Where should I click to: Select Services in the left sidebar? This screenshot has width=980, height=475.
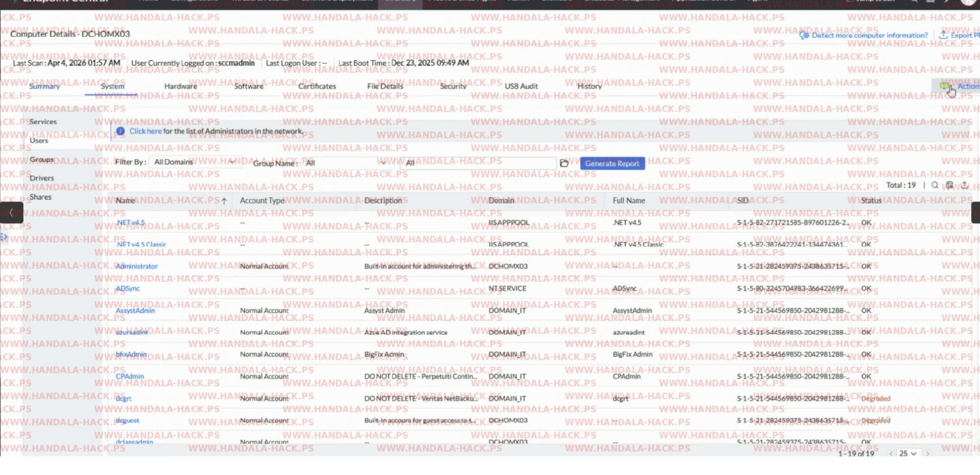(43, 122)
